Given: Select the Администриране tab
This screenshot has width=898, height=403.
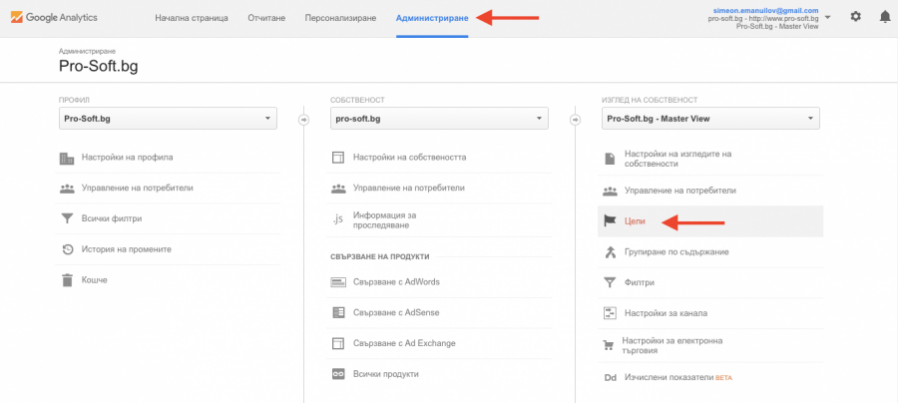Looking at the screenshot, I should (x=432, y=18).
